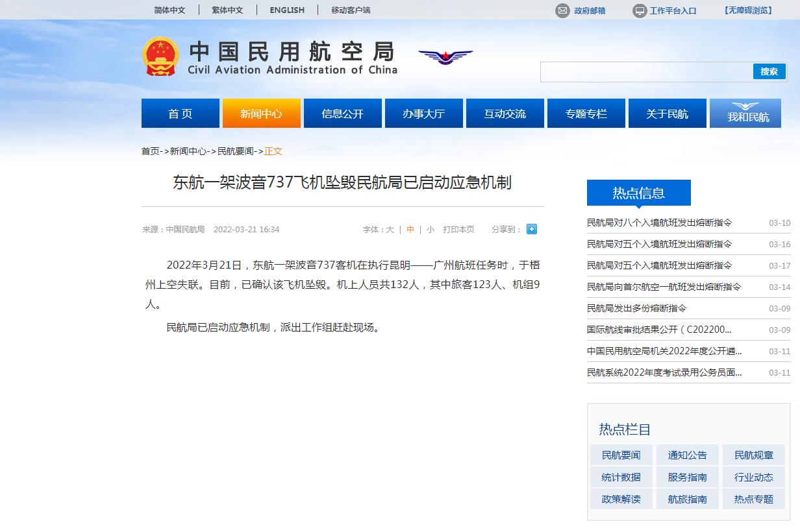Click 打印本页 to print page
Screen dimensions: 800x532
tap(458, 230)
